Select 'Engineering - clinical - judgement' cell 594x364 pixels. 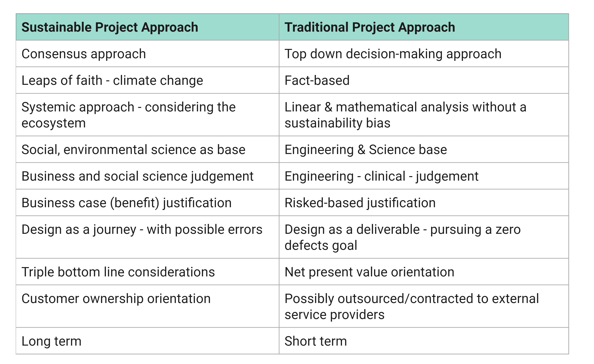381,176
